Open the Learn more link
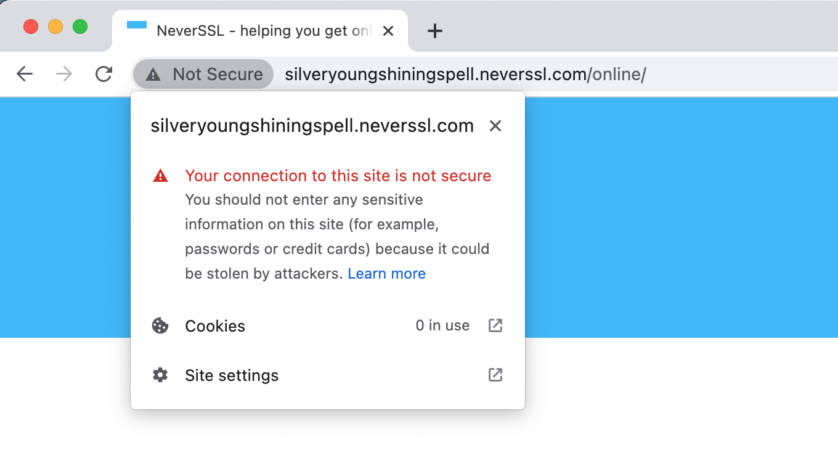 tap(386, 274)
